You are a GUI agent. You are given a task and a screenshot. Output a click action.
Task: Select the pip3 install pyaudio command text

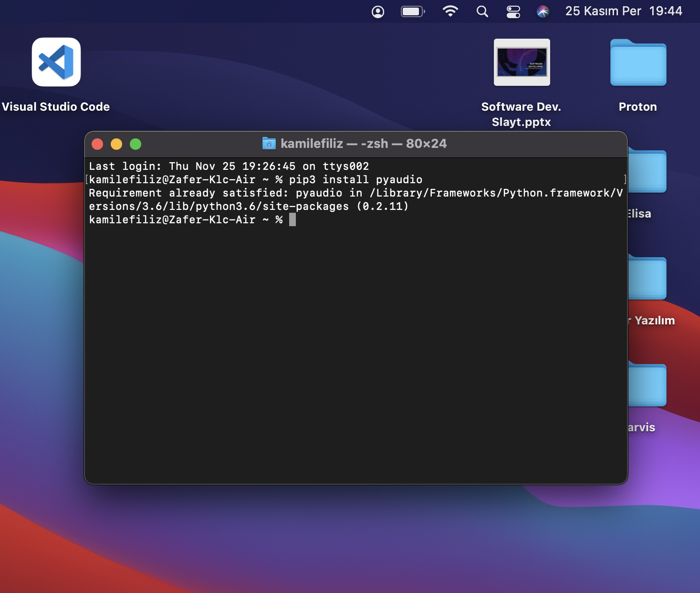click(356, 179)
